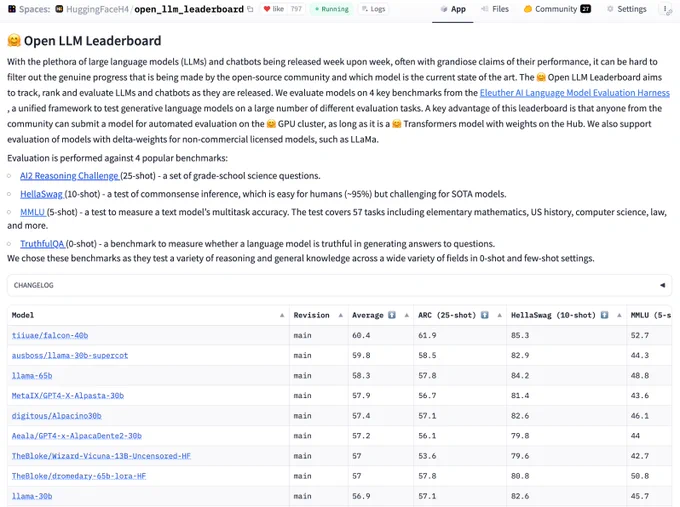Expand the CHANGELOG accordion arrow
Image resolution: width=680 pixels, height=507 pixels.
[662, 285]
